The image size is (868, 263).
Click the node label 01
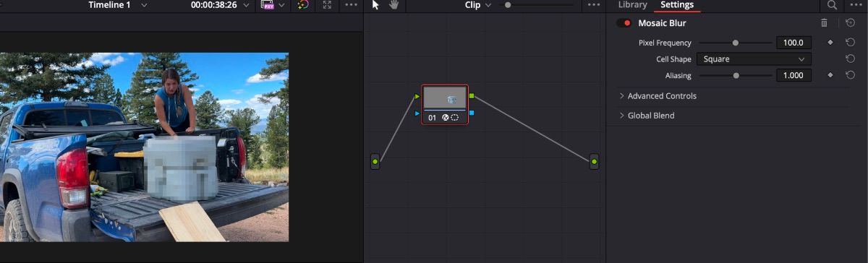[x=433, y=117]
